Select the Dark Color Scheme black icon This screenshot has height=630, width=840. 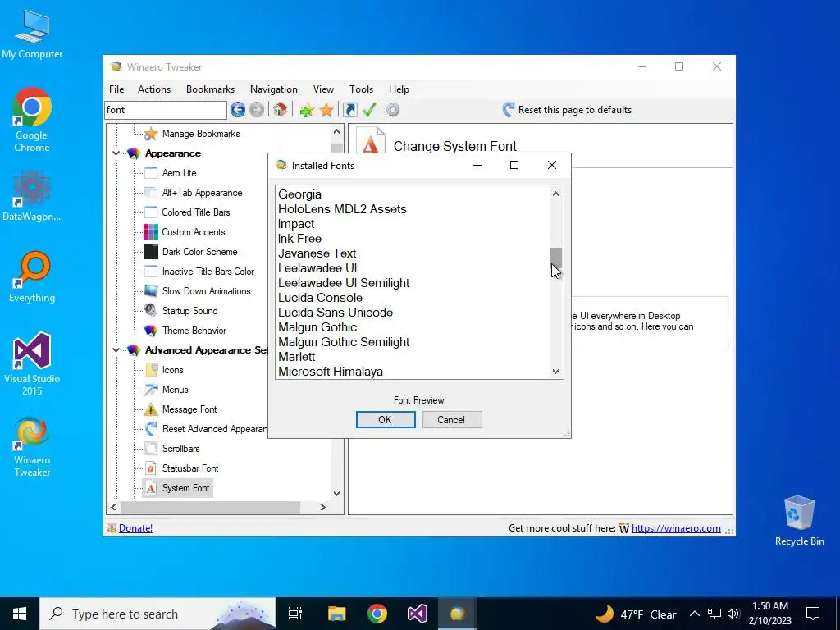pos(151,252)
